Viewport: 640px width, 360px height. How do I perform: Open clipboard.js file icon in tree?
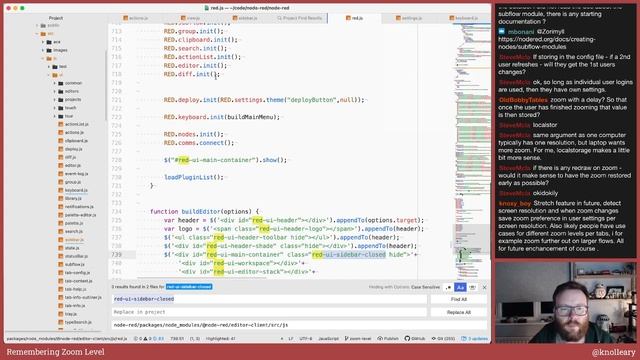coord(61,141)
